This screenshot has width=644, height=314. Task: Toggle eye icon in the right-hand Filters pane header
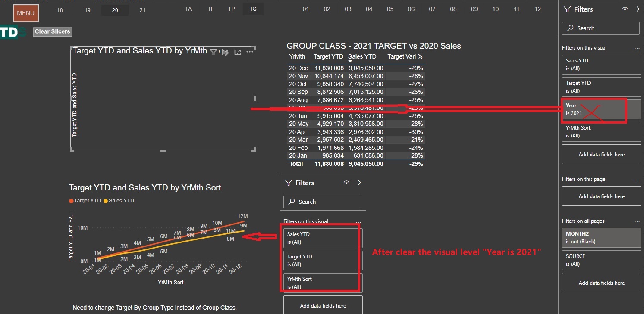625,9
